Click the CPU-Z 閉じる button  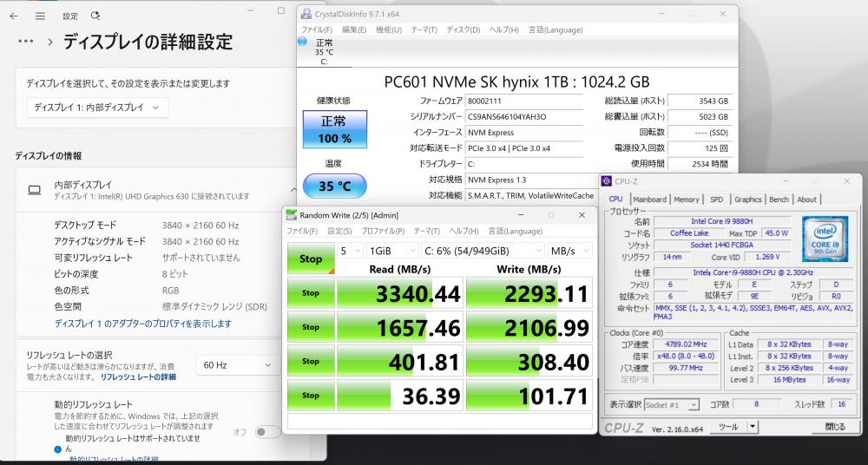pyautogui.click(x=835, y=426)
